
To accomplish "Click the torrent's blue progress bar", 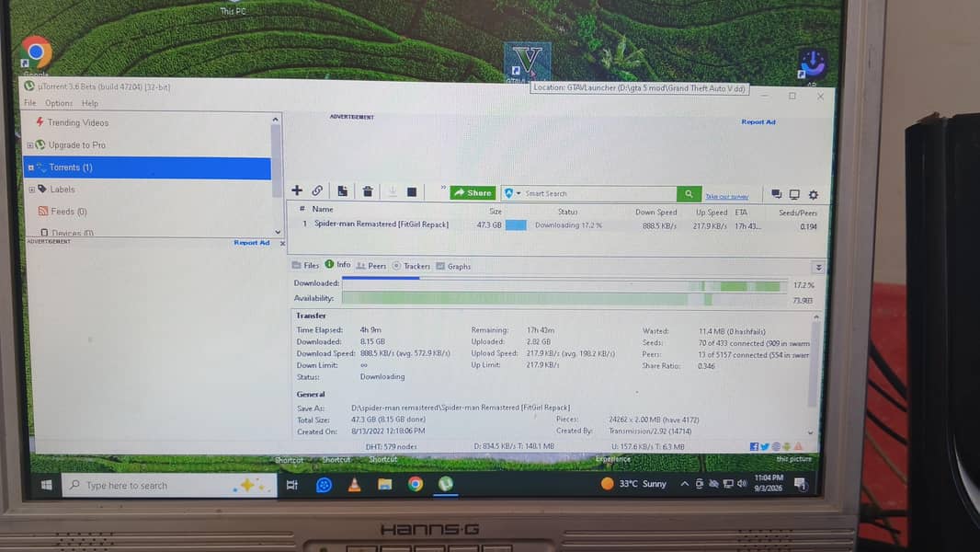I will coord(516,225).
